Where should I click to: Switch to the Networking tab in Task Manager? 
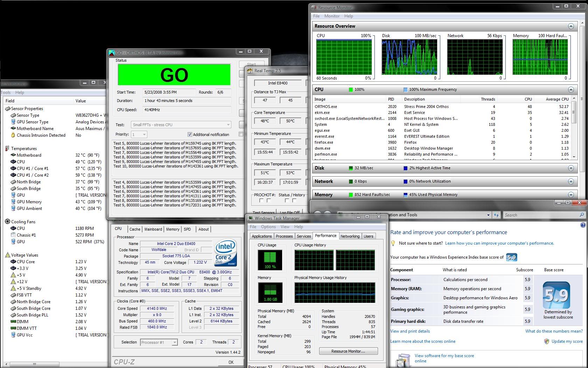350,236
